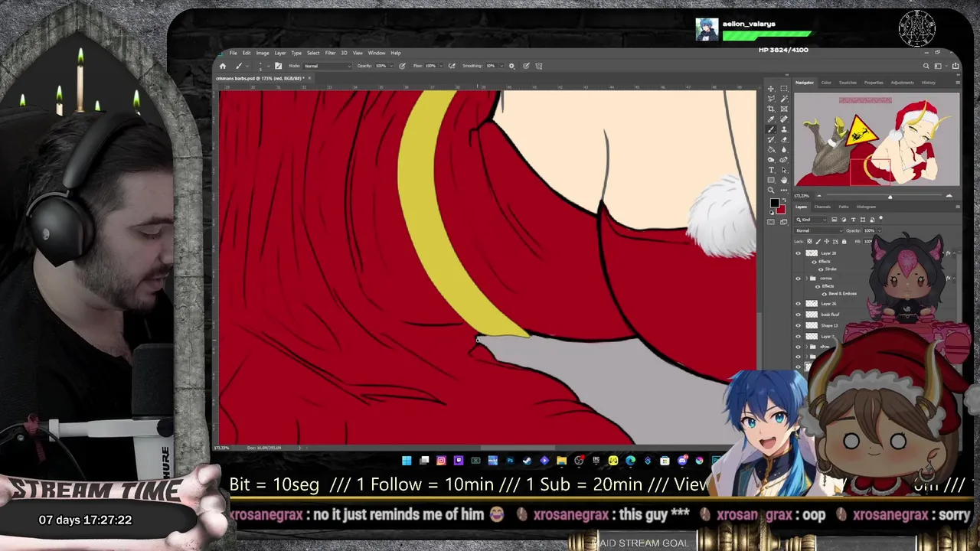Open the Brush Settings panel icon
This screenshot has height=551, width=980.
[279, 66]
